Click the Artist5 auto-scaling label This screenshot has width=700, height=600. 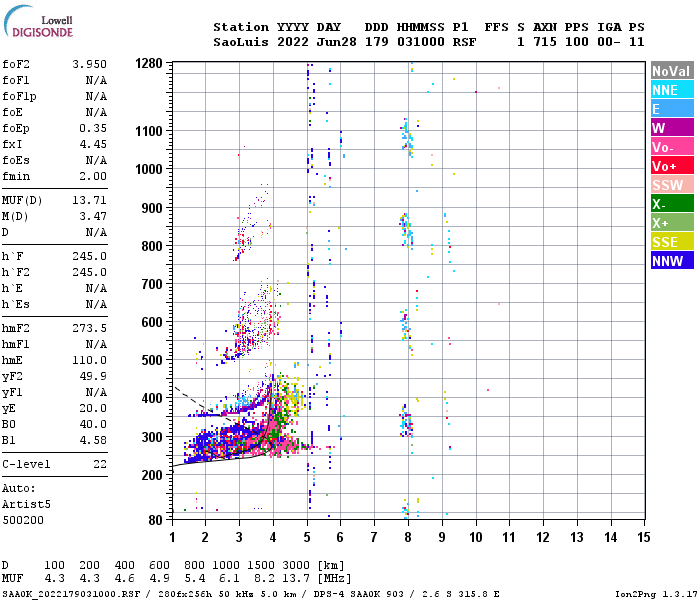point(26,504)
